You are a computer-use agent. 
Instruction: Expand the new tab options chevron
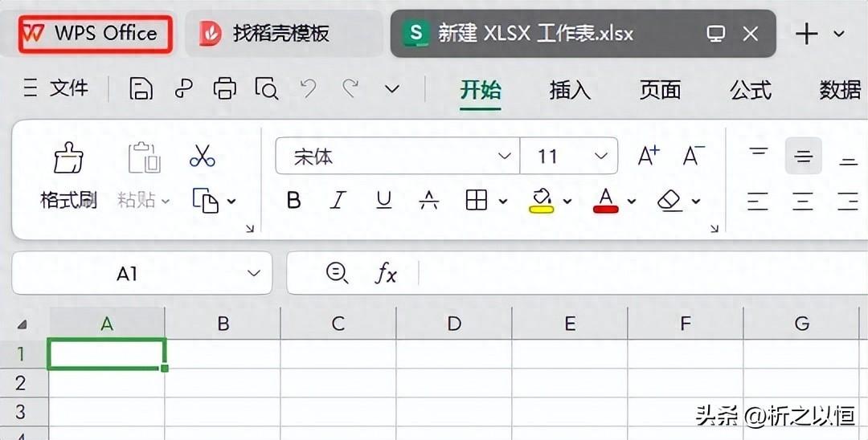point(839,34)
